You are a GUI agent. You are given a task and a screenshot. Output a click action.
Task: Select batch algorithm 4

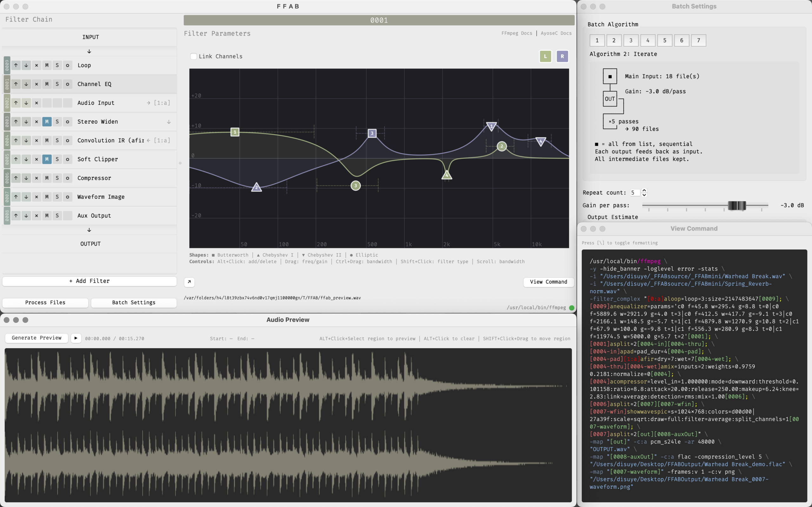pos(648,41)
